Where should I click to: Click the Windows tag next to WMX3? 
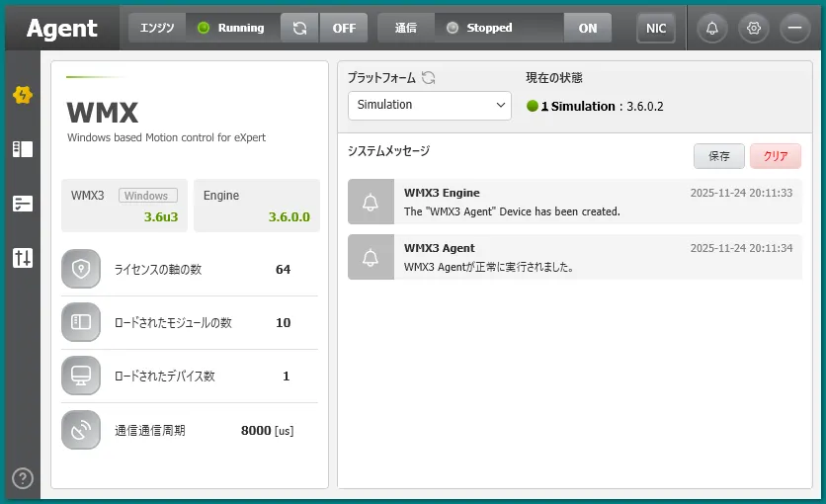click(147, 196)
